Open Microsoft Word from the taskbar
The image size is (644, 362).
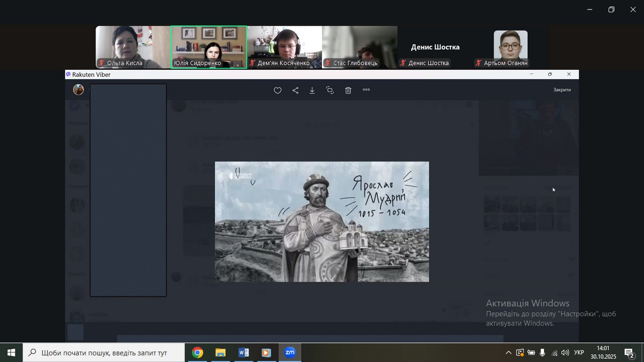point(243,352)
